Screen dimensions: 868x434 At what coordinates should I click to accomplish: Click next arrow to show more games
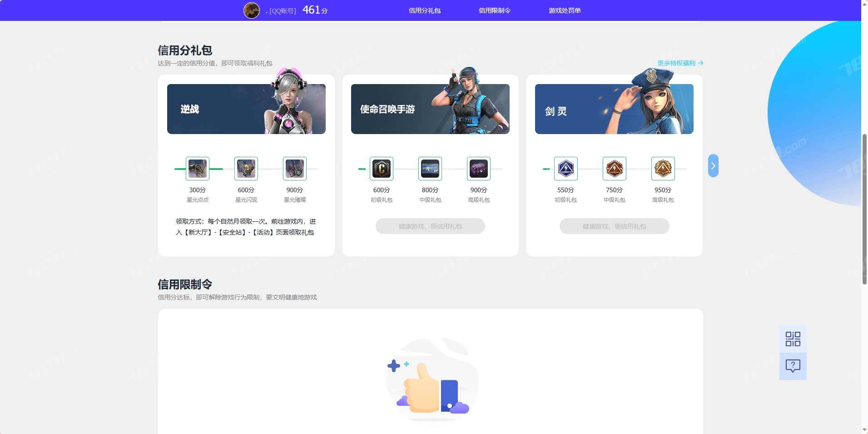pyautogui.click(x=713, y=166)
